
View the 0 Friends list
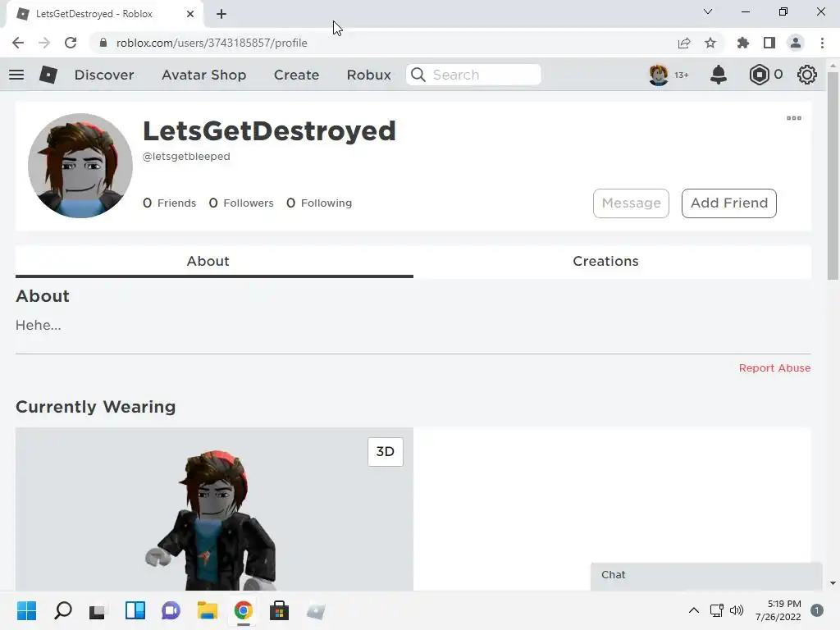(169, 203)
